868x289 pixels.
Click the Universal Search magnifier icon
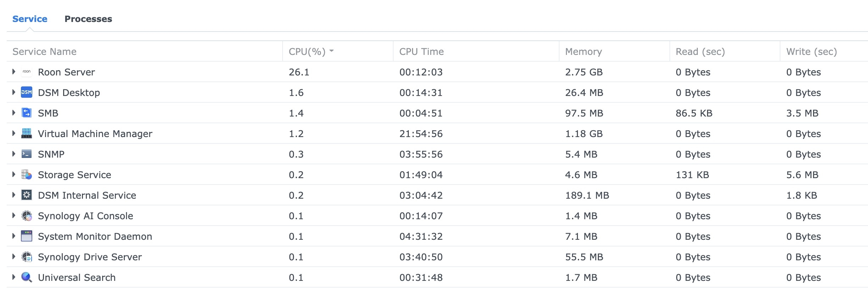(x=27, y=277)
